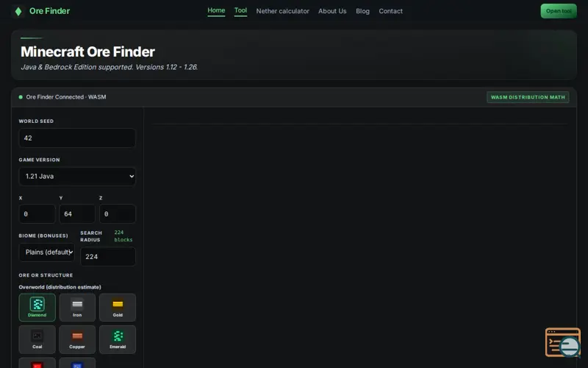Viewport: 588px width, 368px height.
Task: Focus the X coordinate field
Action: pyautogui.click(x=37, y=214)
